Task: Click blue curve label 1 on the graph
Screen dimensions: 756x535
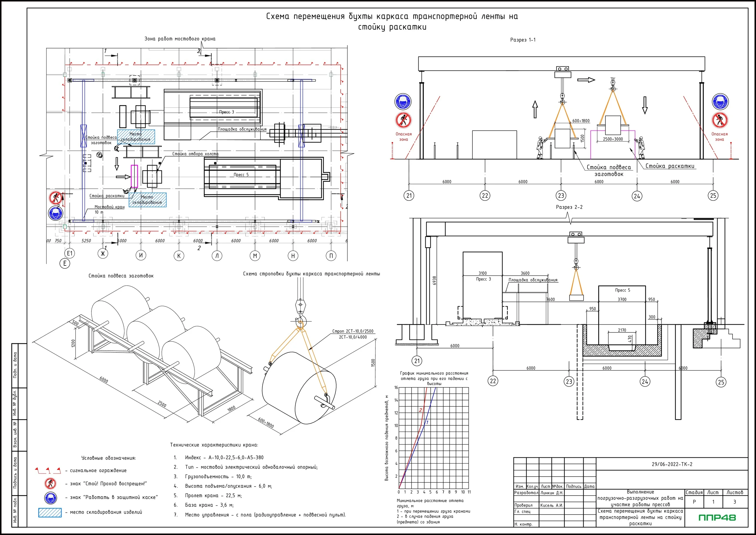Action: 427,422
